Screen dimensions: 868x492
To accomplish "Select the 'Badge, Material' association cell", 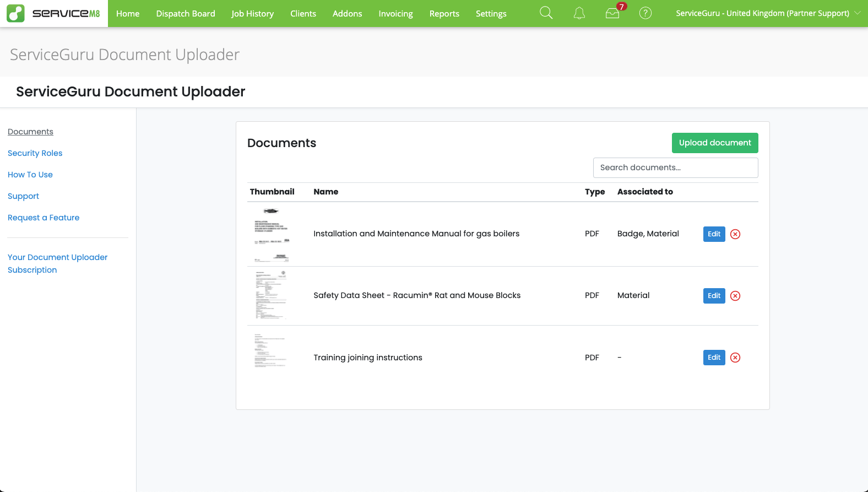I will pyautogui.click(x=648, y=234).
